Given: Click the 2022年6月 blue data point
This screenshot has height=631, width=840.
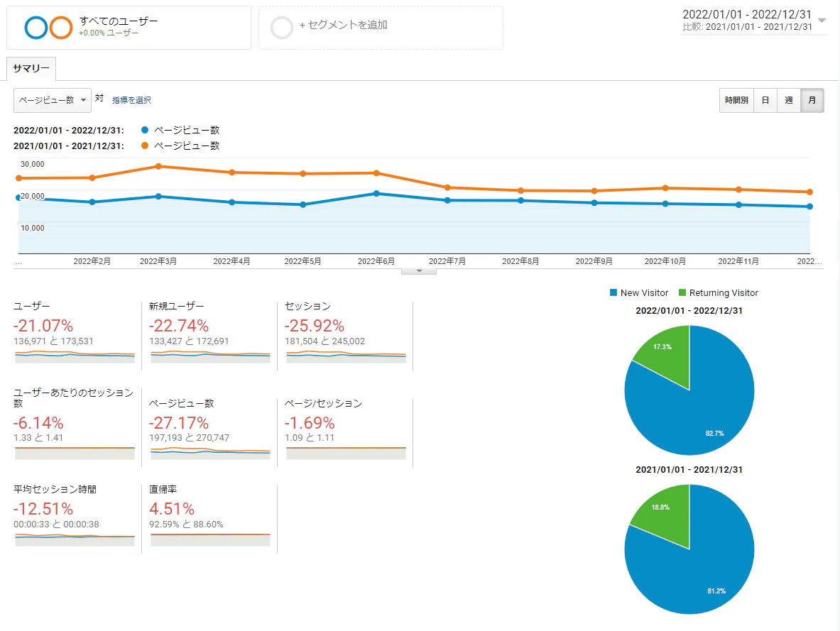Looking at the screenshot, I should point(376,193).
